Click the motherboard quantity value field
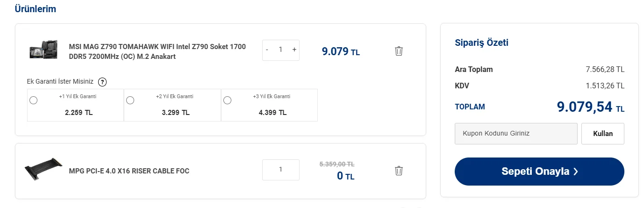This screenshot has height=208, width=644. coord(280,50)
